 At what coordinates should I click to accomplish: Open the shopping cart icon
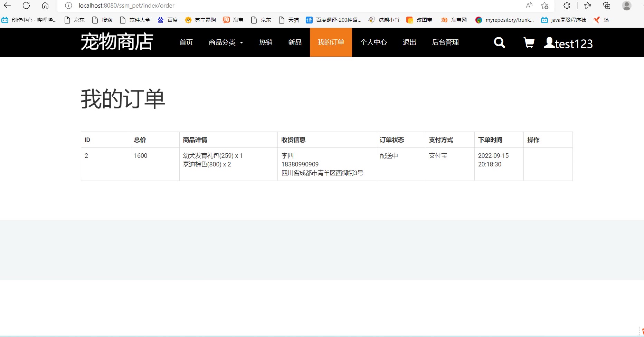coord(529,42)
